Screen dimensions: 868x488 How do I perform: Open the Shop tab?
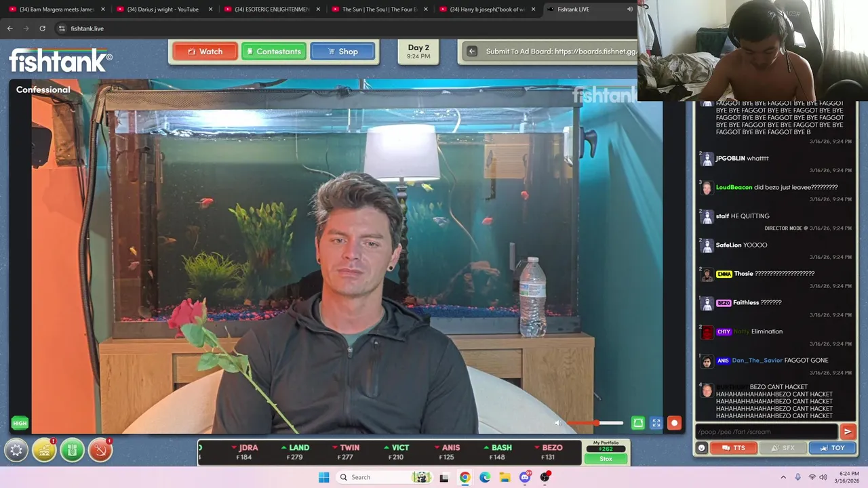click(342, 52)
